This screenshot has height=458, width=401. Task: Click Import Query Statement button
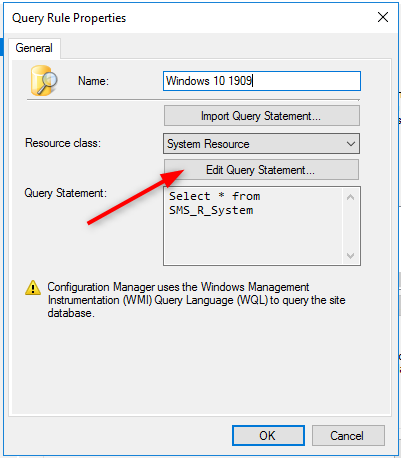262,116
